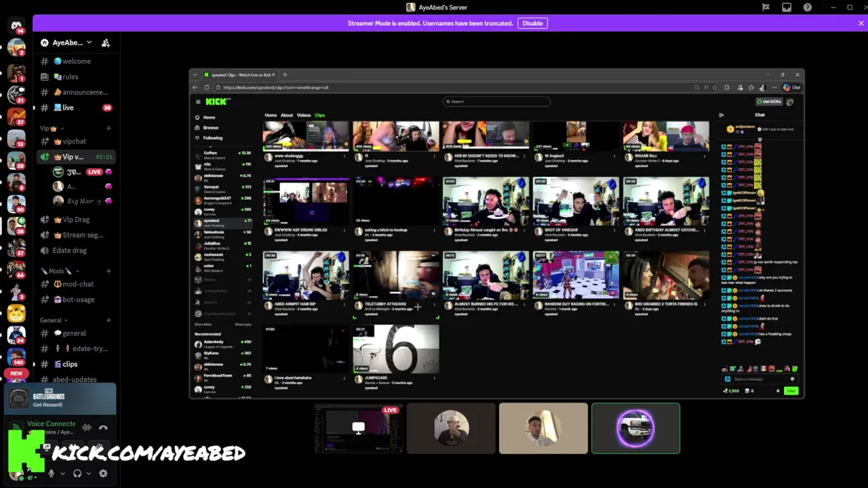This screenshot has height=488, width=868.
Task: Disable Streamer Mode from the purple banner
Action: (x=532, y=23)
